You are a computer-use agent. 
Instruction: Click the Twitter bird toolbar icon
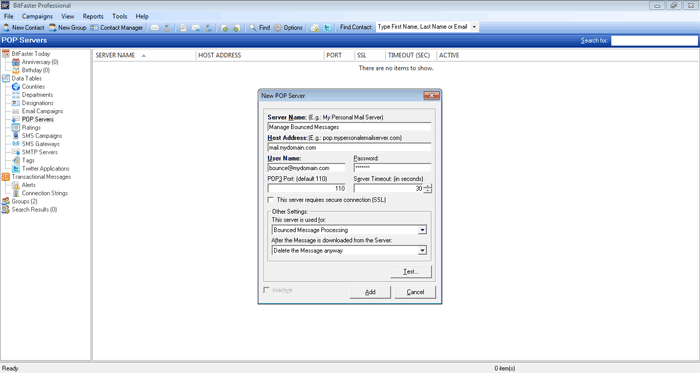[x=327, y=28]
